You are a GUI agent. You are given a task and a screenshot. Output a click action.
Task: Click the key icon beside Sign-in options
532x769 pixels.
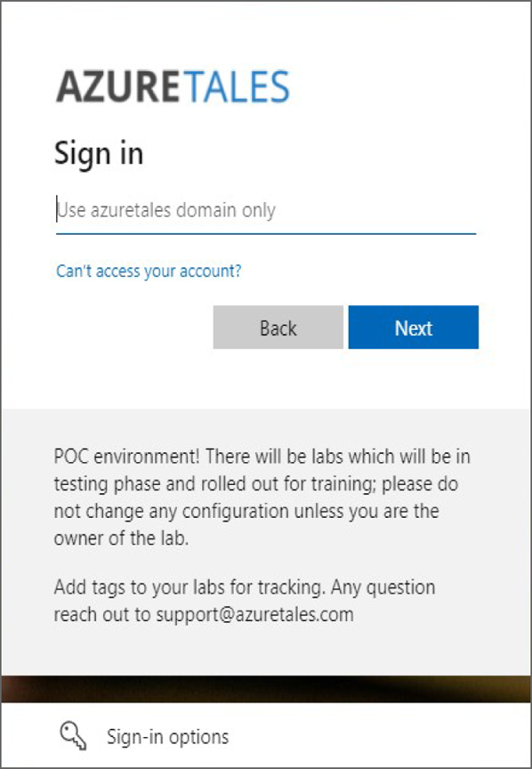pyautogui.click(x=74, y=736)
